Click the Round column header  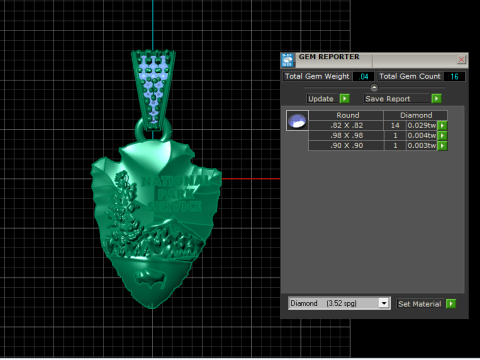coord(346,115)
